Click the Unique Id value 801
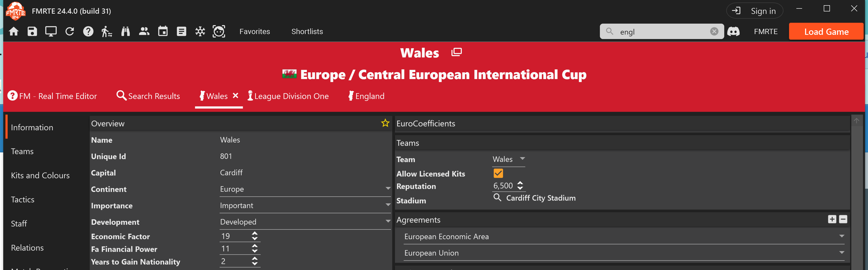 [226, 156]
